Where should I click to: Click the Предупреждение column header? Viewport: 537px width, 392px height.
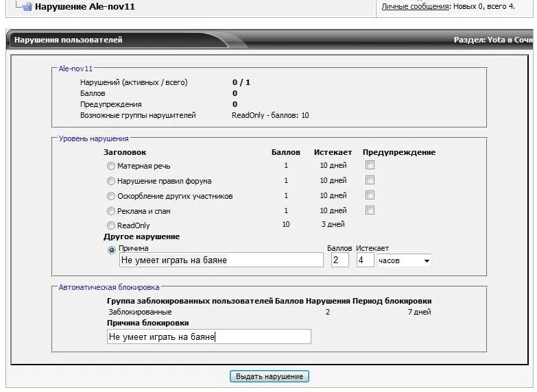tap(399, 152)
